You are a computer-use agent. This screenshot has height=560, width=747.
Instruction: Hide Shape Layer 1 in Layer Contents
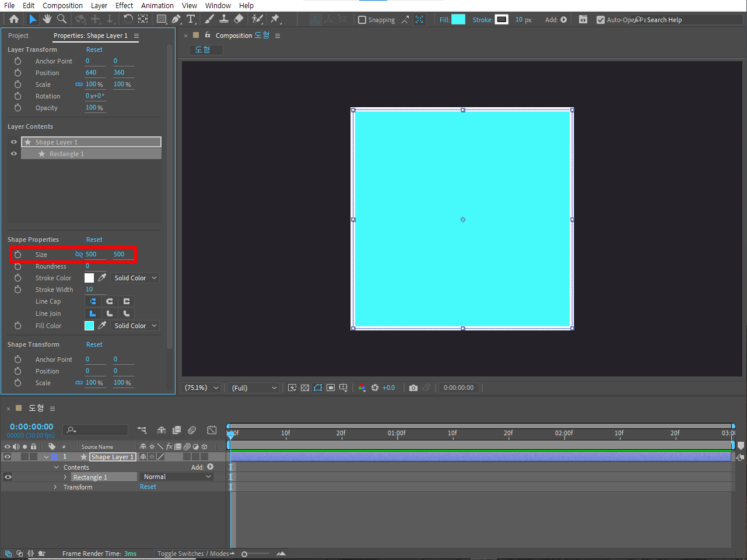click(14, 142)
